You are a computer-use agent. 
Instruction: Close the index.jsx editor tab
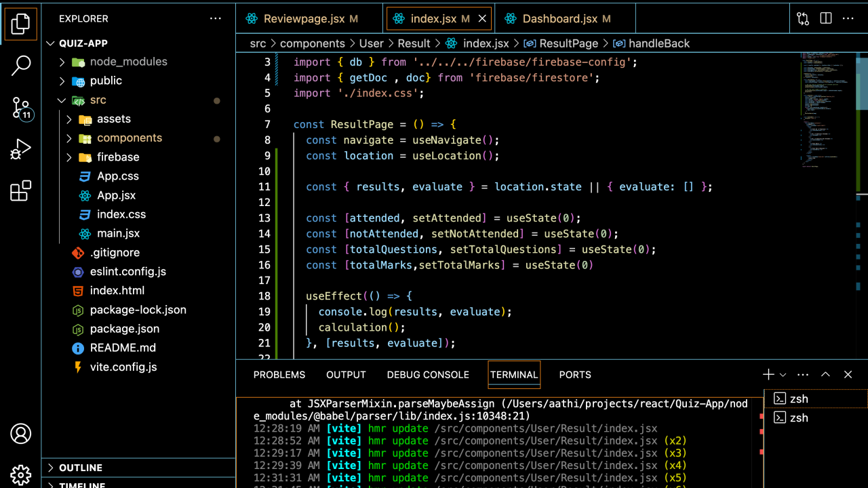pos(482,19)
